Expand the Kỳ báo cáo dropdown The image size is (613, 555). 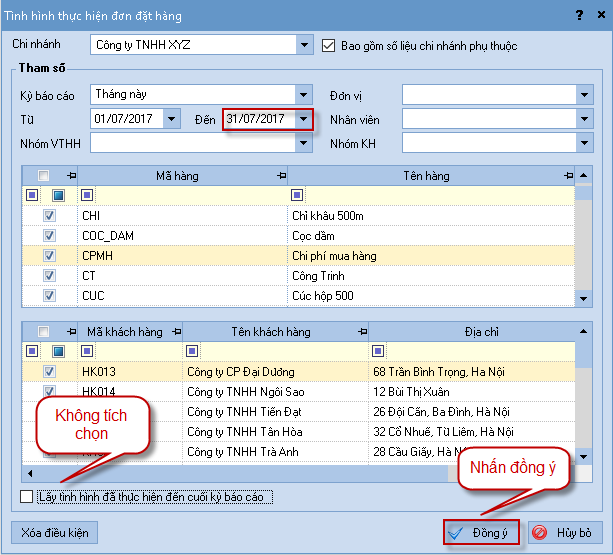pos(304,95)
